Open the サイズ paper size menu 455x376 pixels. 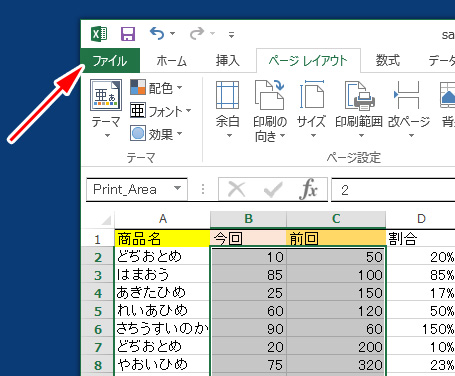click(311, 110)
